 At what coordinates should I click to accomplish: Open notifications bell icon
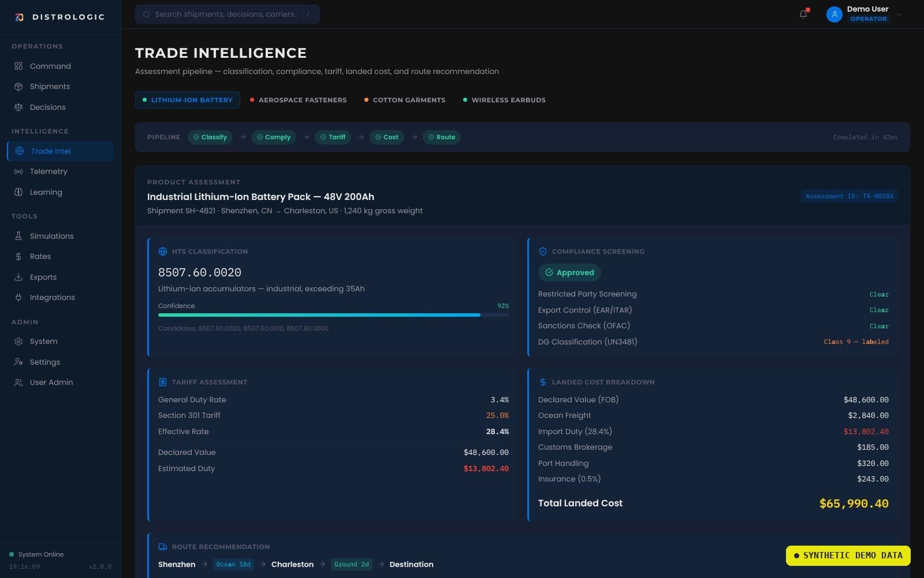point(803,14)
